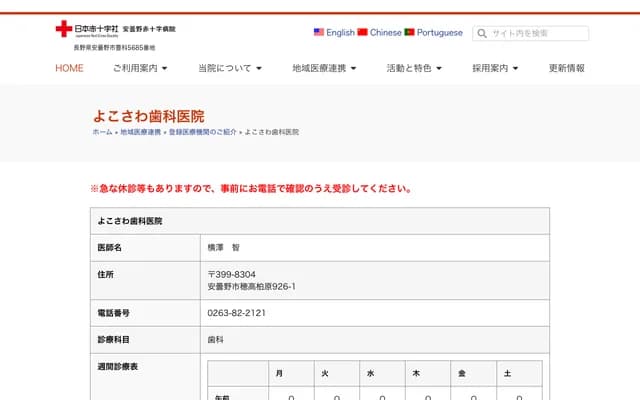Expand the 採用案内 dropdown menu
The width and height of the screenshot is (640, 400).
(502, 68)
